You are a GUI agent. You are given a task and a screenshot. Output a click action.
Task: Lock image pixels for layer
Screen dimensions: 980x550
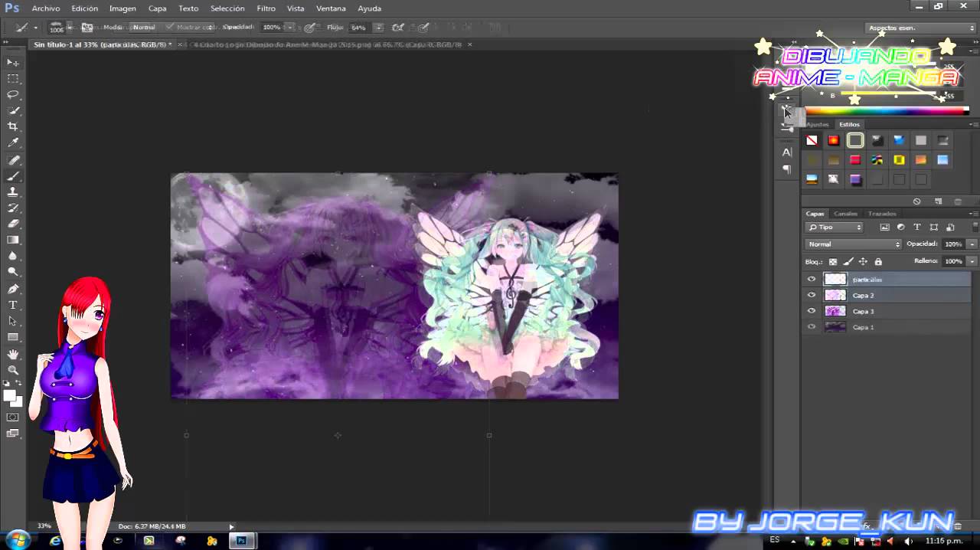pos(848,262)
